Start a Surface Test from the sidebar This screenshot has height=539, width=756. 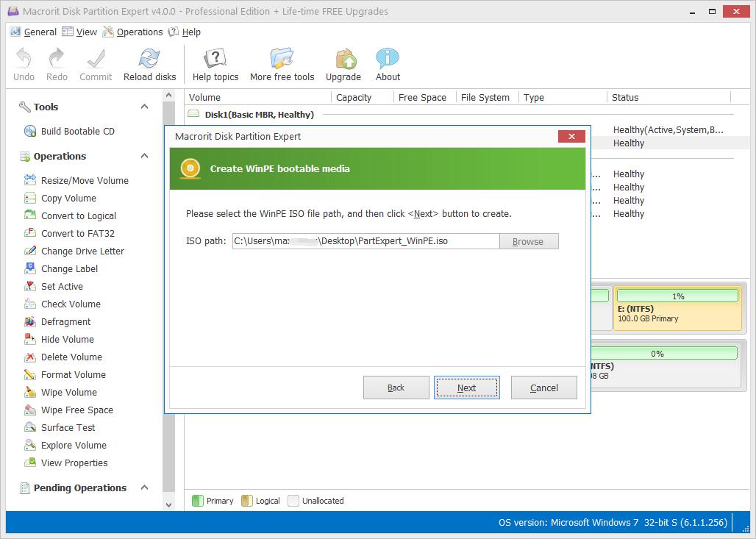[65, 427]
